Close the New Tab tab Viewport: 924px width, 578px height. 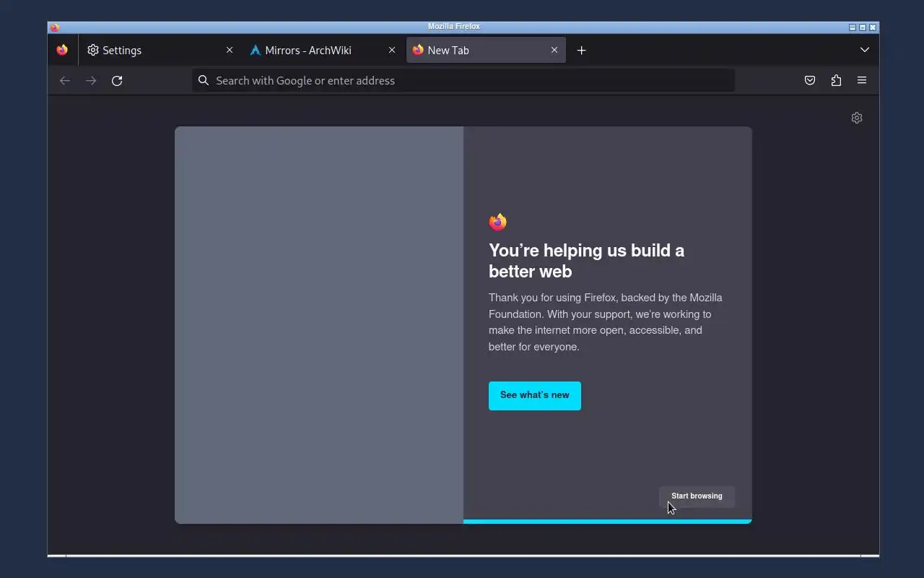point(554,50)
